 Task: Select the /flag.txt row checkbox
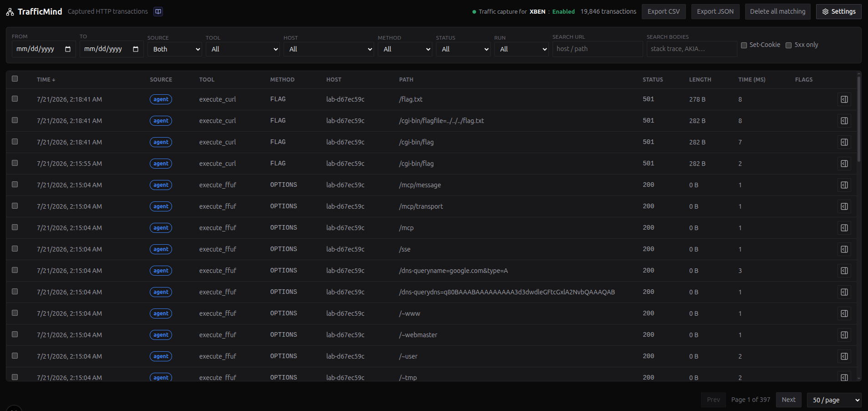[x=15, y=98]
